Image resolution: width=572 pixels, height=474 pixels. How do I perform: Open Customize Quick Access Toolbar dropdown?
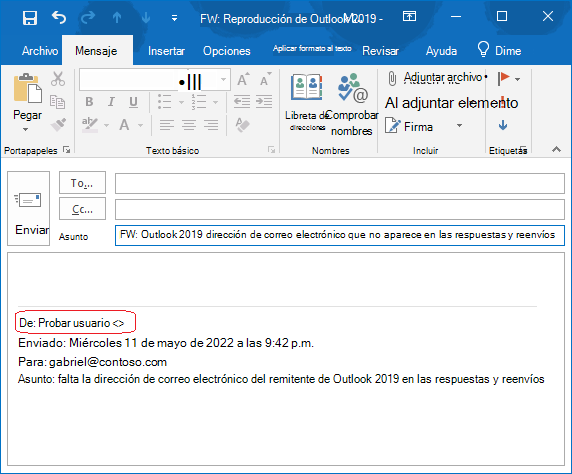pyautogui.click(x=174, y=18)
